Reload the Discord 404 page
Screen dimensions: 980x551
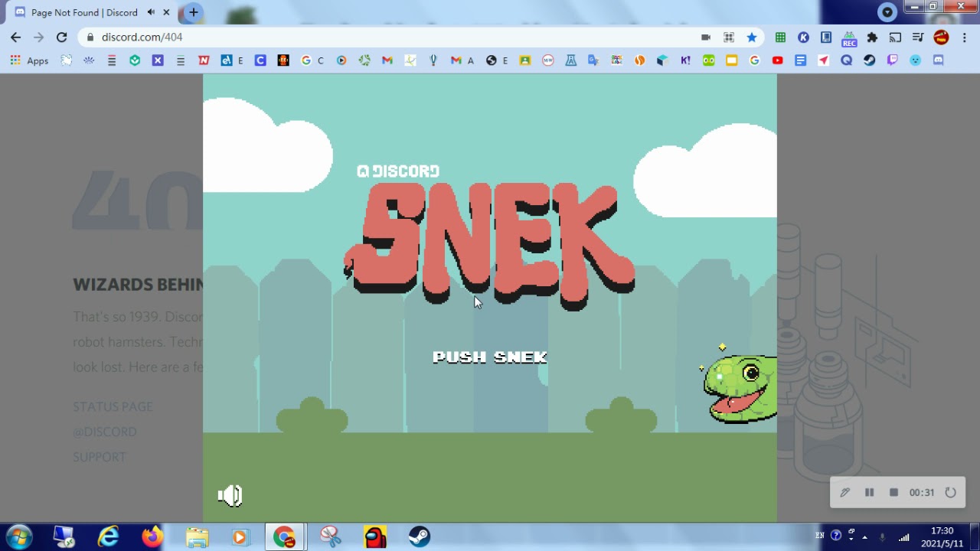pos(62,37)
